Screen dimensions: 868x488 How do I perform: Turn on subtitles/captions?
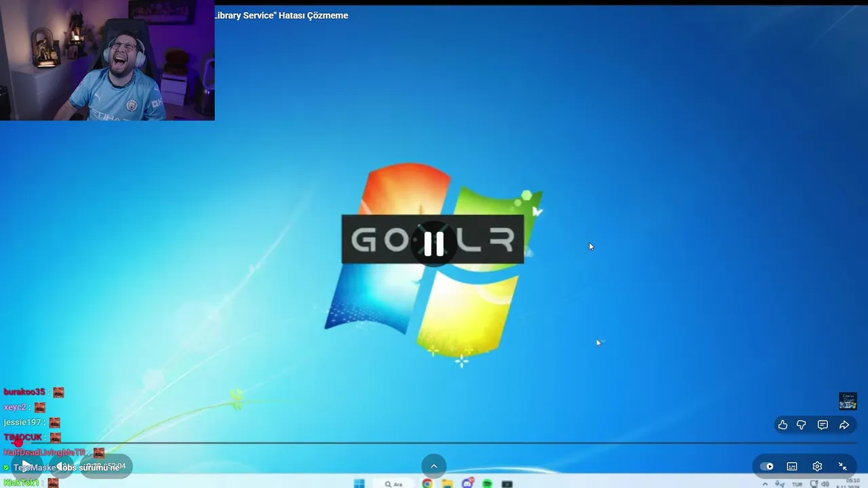(792, 466)
